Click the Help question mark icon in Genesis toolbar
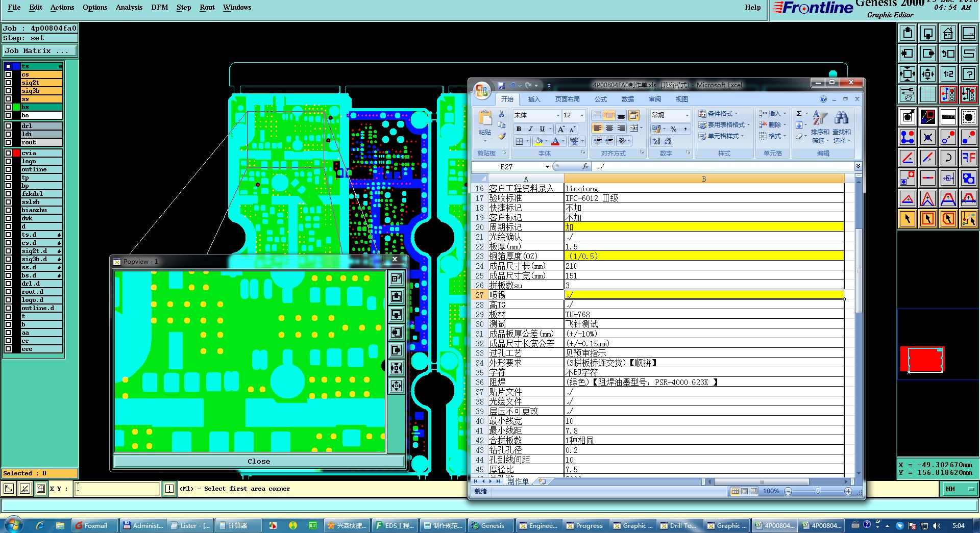 969,74
